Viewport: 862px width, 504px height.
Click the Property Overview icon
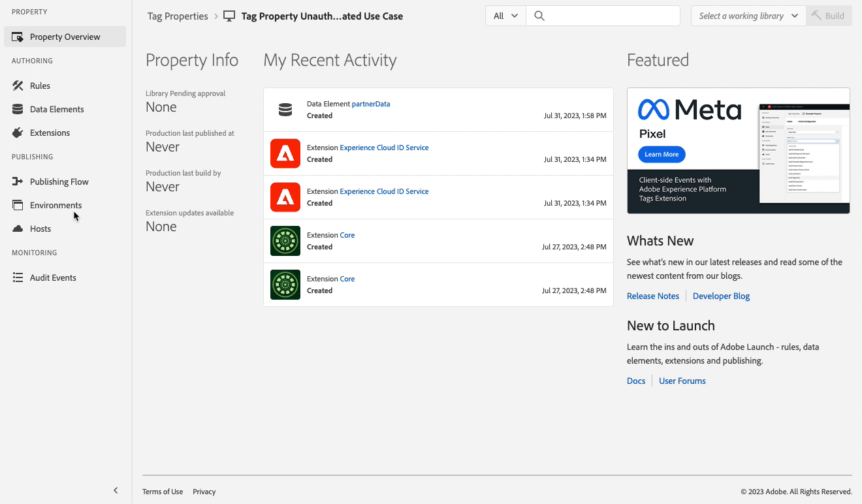point(18,37)
